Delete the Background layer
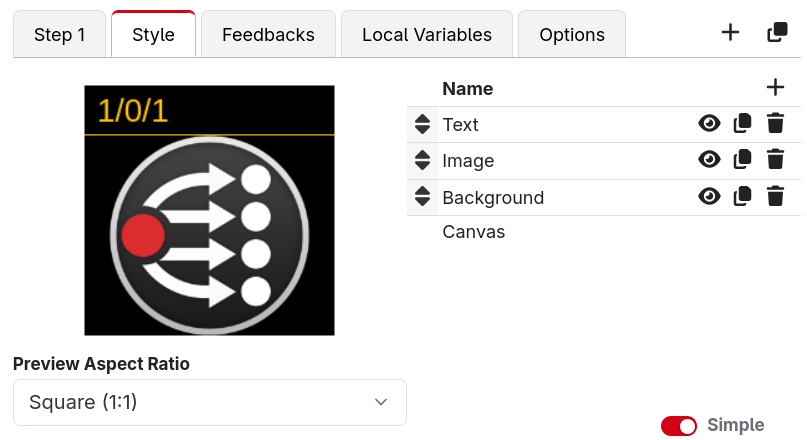The height and width of the screenshot is (440, 807). pos(775,197)
